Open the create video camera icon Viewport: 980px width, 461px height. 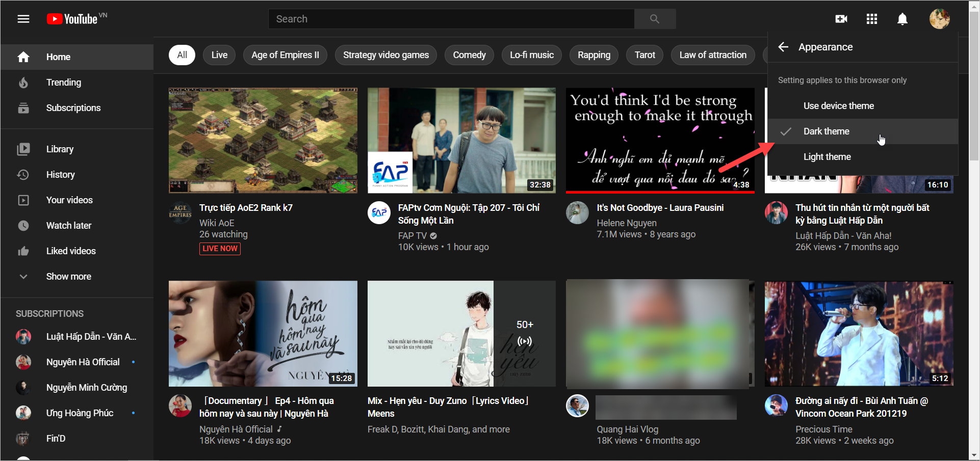point(841,19)
